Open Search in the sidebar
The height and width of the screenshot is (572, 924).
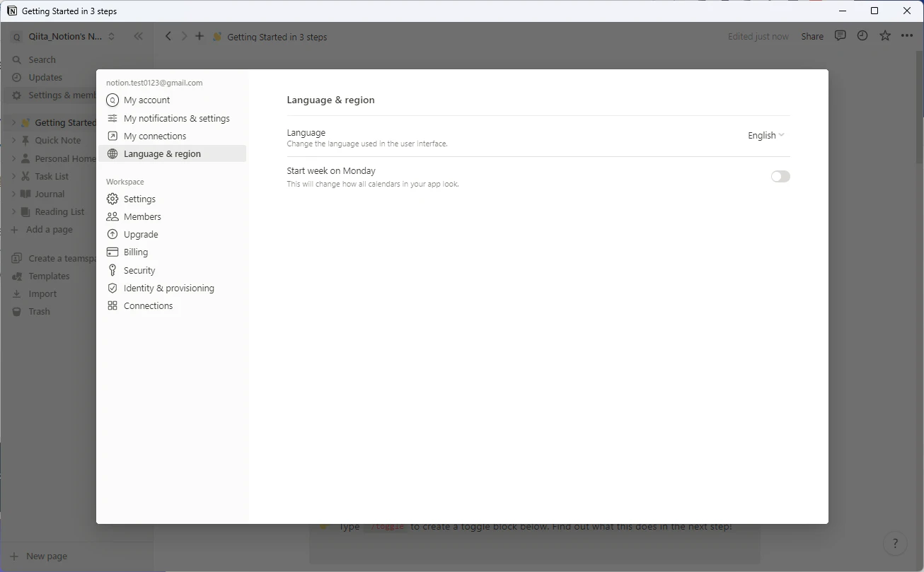tap(42, 60)
